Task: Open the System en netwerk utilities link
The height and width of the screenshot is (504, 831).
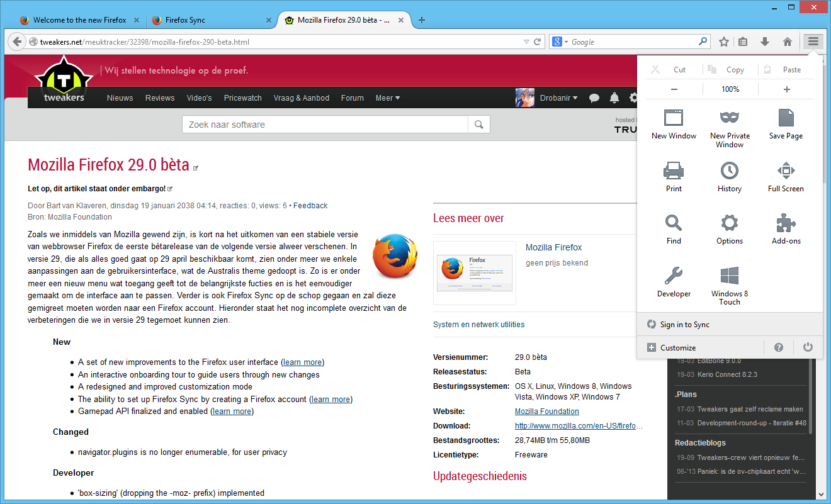Action: click(478, 325)
